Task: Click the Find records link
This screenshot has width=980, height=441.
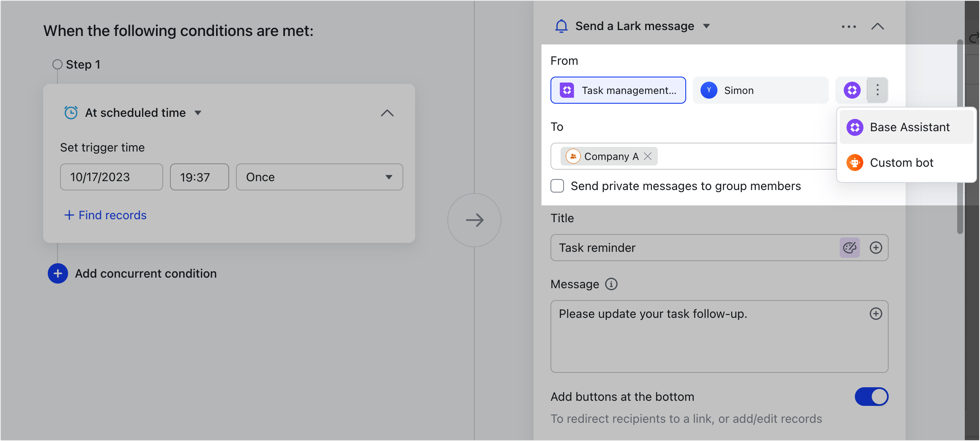Action: (105, 215)
